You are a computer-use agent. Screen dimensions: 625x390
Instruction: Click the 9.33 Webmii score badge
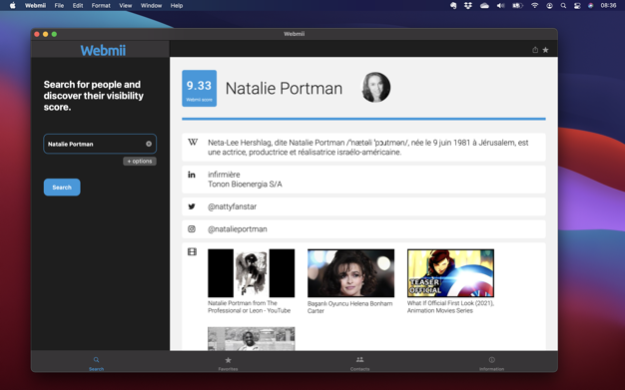pos(199,89)
